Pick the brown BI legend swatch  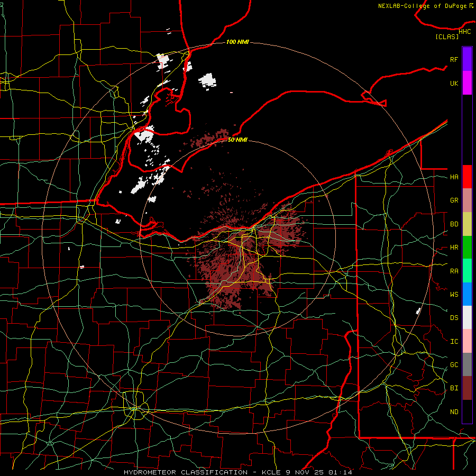467,388
